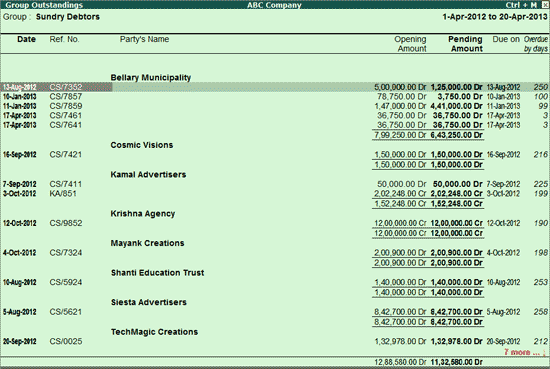Click Kamal subtotal pending 1,52,248.00 Cr

pyautogui.click(x=456, y=203)
